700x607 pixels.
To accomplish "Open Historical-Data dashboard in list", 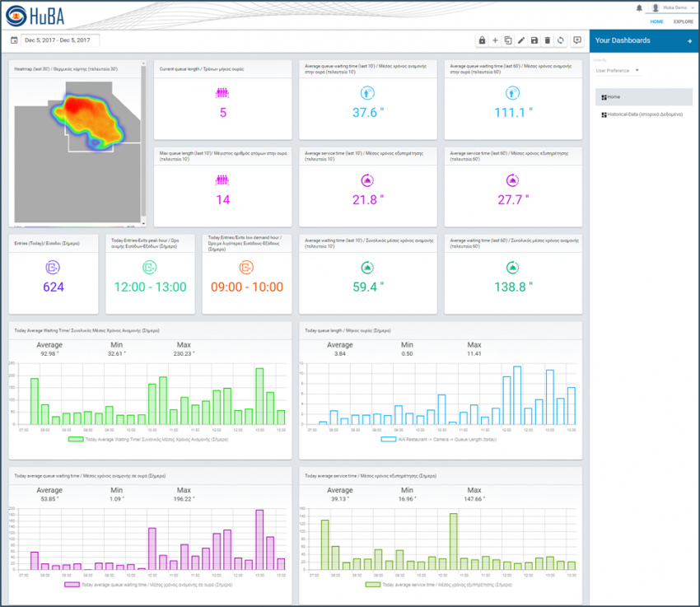I will coord(643,114).
